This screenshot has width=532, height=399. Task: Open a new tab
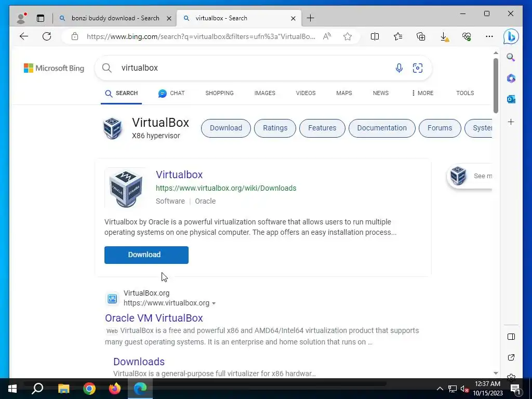pyautogui.click(x=311, y=18)
